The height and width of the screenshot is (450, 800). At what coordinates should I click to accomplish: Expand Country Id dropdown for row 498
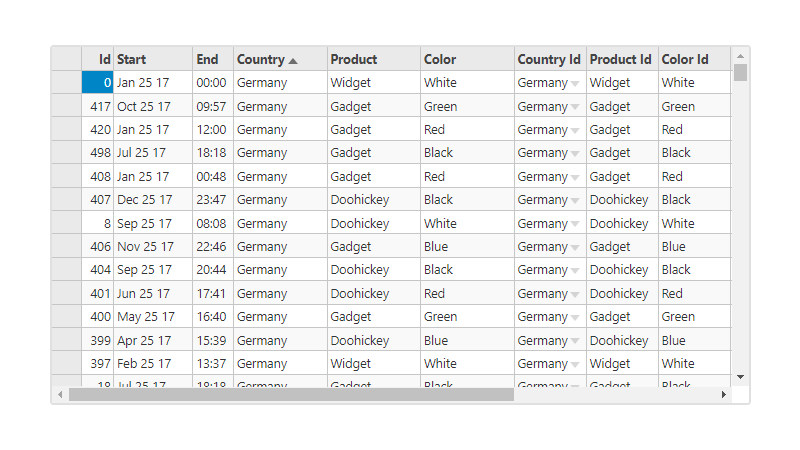576,154
